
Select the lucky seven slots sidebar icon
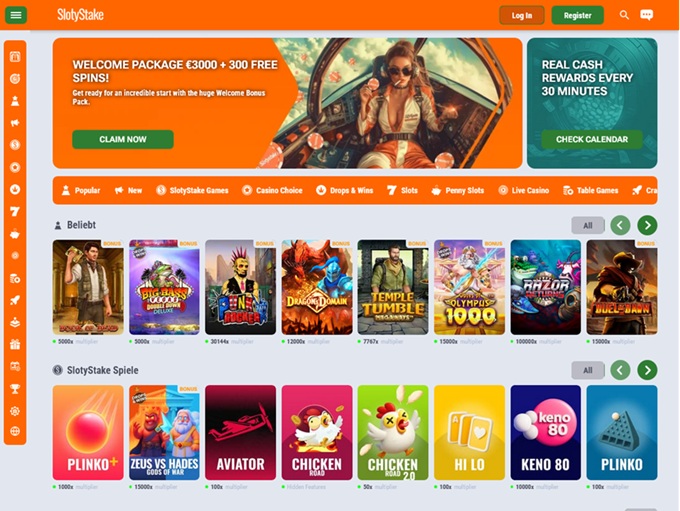[x=15, y=212]
